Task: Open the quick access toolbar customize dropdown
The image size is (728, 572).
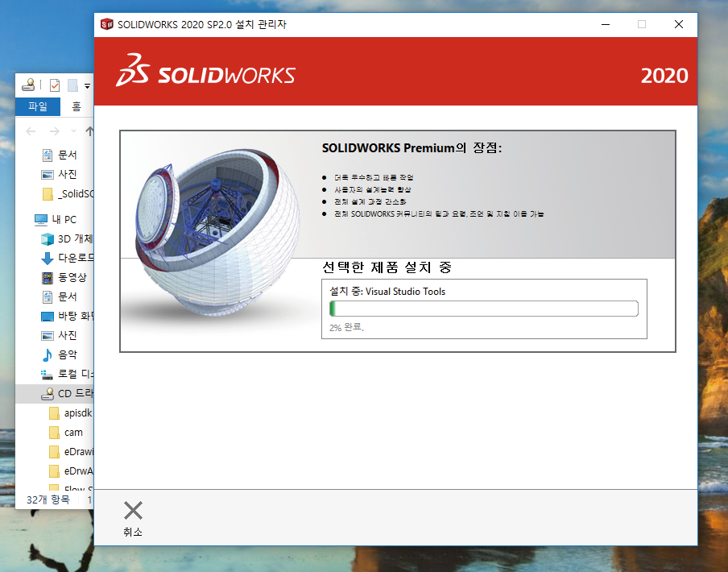Action: [87, 86]
